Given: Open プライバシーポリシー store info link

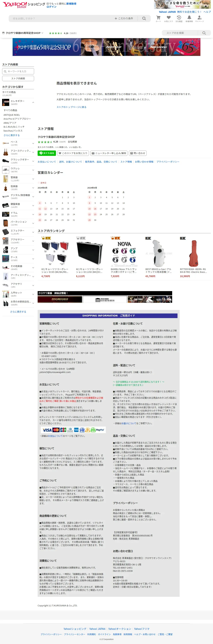Looking at the screenshot, I should tap(168, 162).
